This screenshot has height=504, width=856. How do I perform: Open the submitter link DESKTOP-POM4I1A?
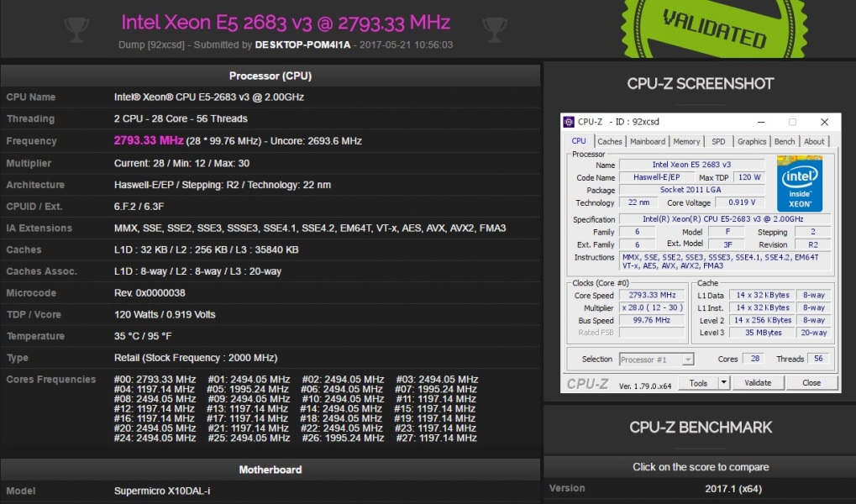302,45
